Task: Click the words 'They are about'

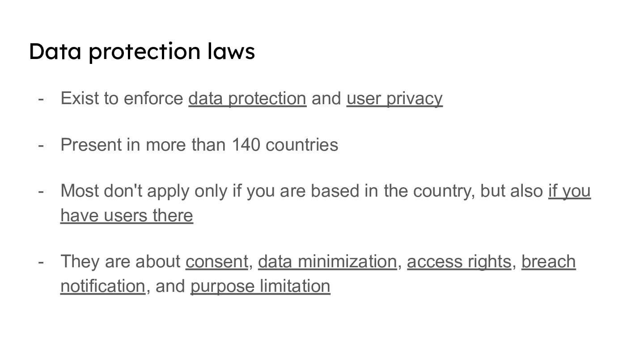Action: click(x=120, y=261)
